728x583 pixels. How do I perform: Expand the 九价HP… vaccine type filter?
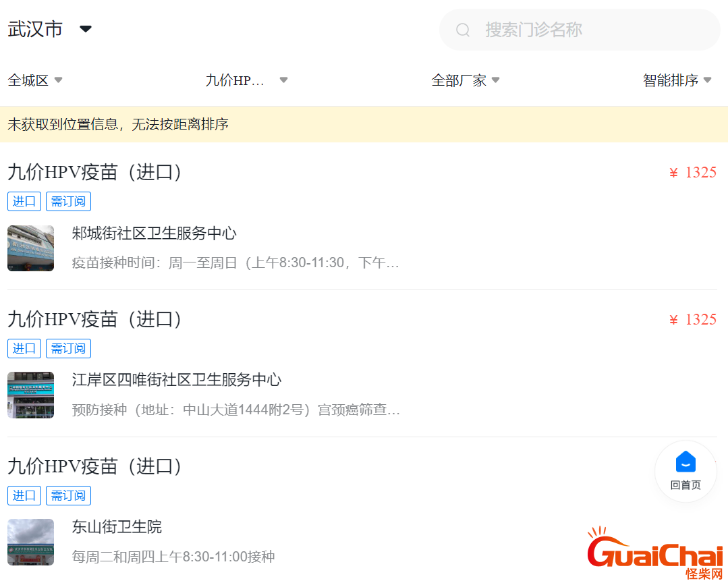(246, 80)
